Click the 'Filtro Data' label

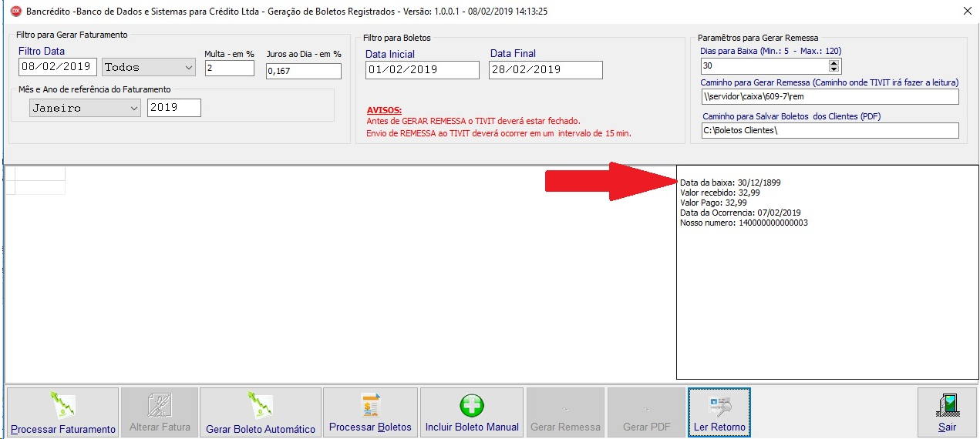42,51
